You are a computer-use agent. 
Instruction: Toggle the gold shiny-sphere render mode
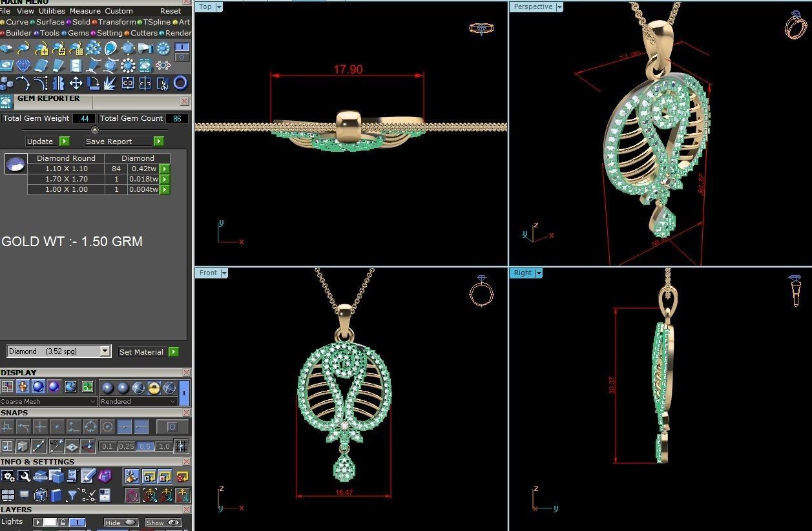tap(154, 388)
